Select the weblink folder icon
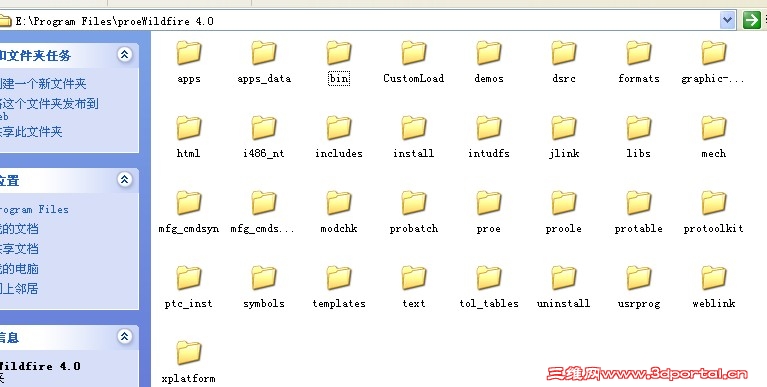The width and height of the screenshot is (767, 387). pos(714,278)
